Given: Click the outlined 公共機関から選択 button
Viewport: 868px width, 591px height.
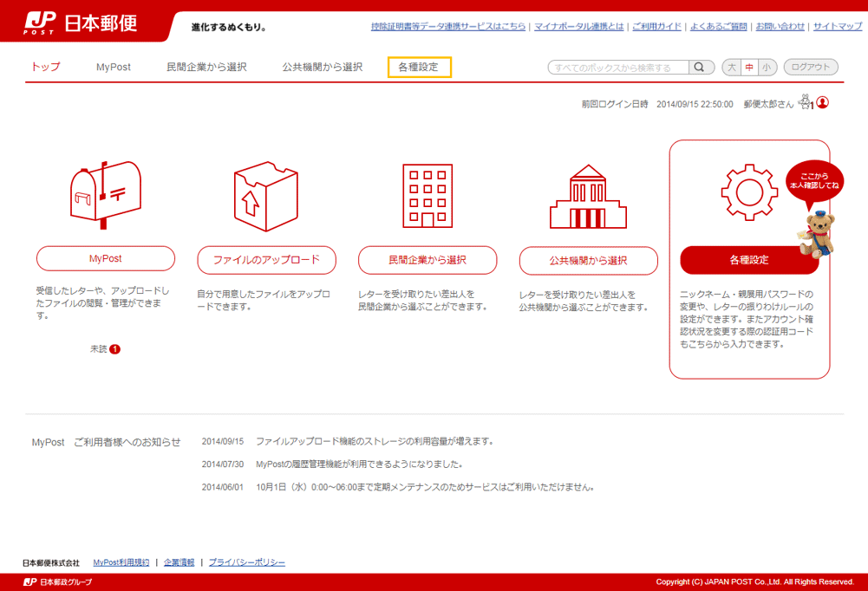Looking at the screenshot, I should pos(589,261).
